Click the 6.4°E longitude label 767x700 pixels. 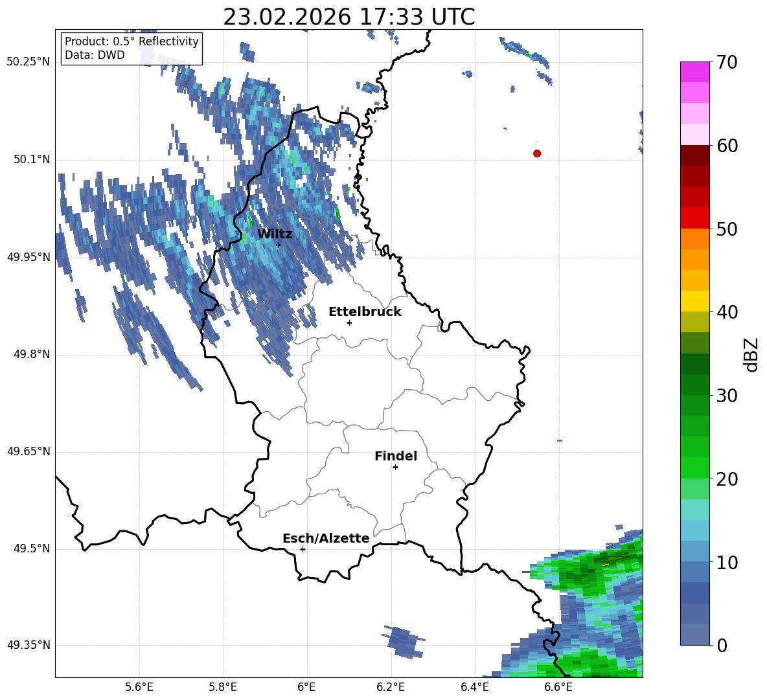(474, 687)
